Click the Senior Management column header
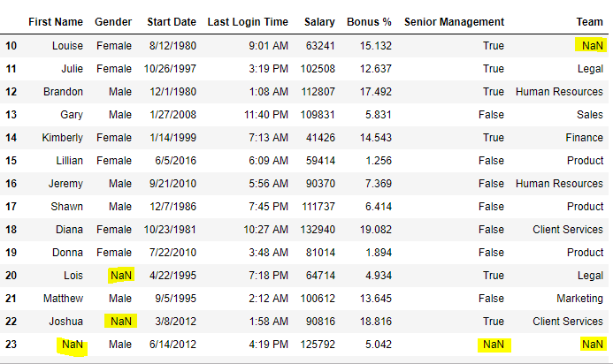This screenshot has height=364, width=613. coord(454,21)
